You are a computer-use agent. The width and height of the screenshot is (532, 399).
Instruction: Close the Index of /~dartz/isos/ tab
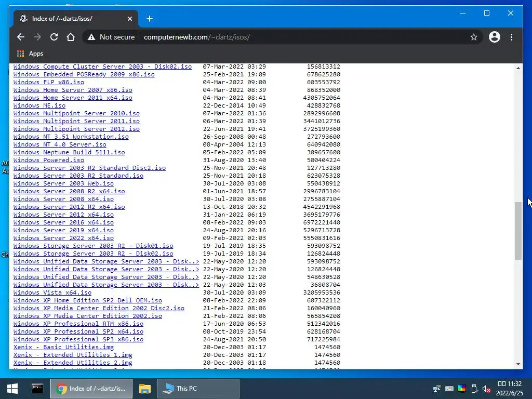[129, 19]
